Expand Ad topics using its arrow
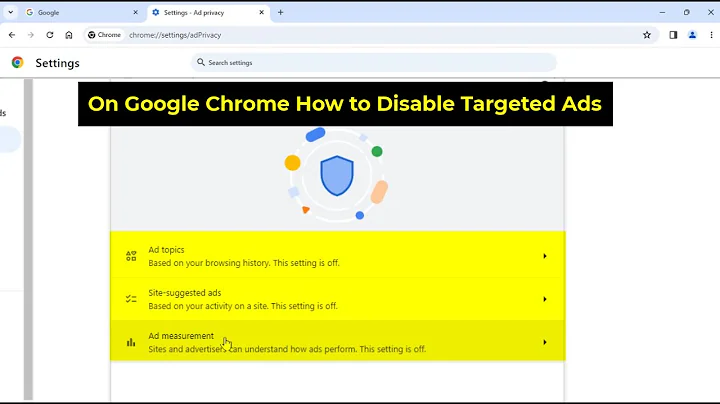Viewport: 720px width, 404px height. click(x=545, y=256)
